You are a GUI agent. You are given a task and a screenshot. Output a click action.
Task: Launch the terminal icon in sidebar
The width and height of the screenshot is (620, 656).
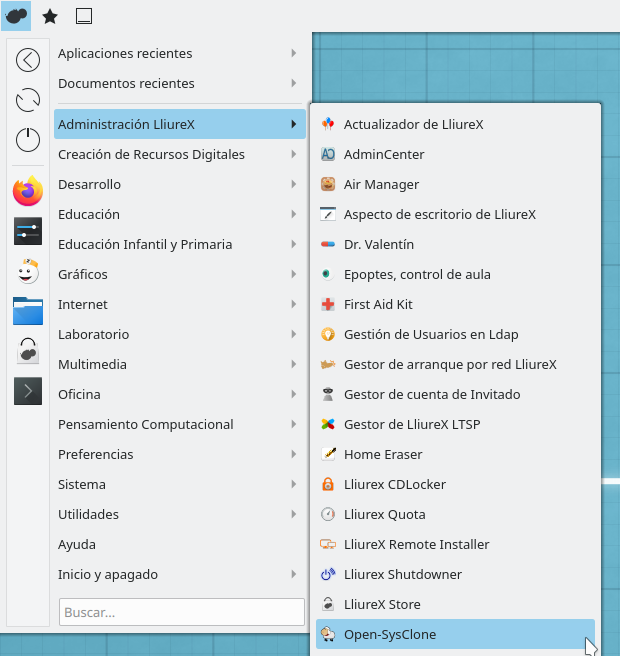[28, 390]
